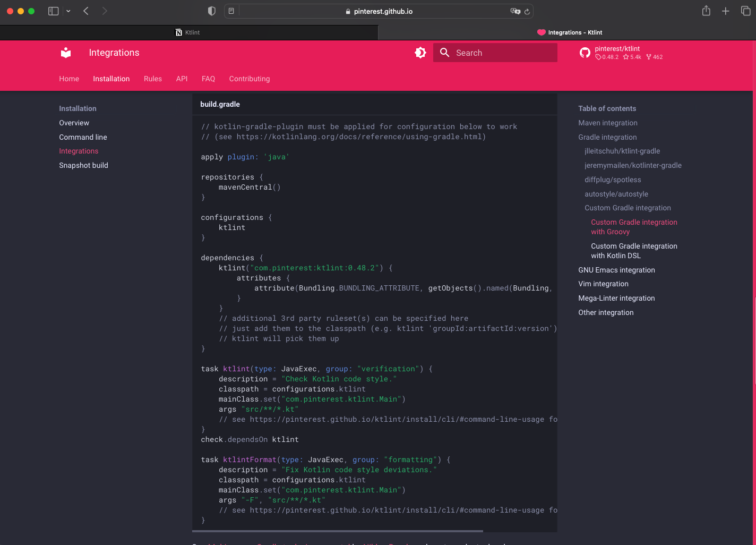Toggle the dark/light color scheme icon
The height and width of the screenshot is (545, 756).
pyautogui.click(x=420, y=53)
